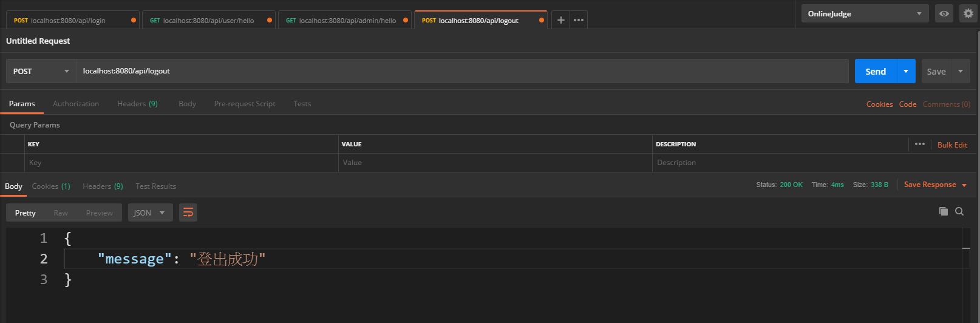Click the query params ellipsis options icon
980x323 pixels.
[x=919, y=144]
